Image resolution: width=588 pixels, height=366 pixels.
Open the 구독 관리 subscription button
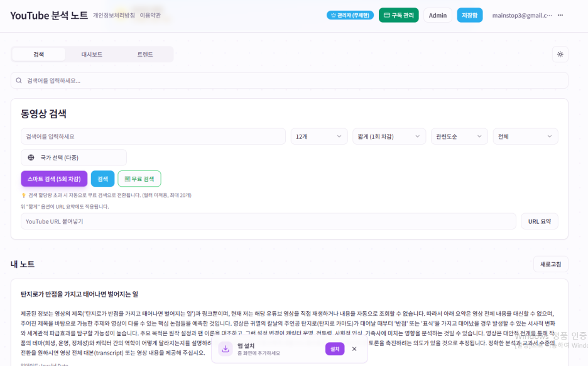[399, 15]
